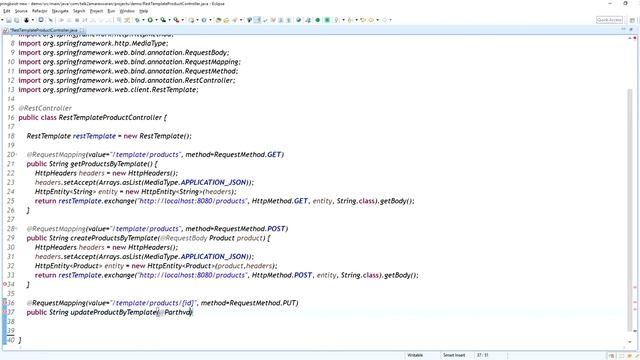Click the Debug bug icon
640x360 pixels.
pos(137,20)
